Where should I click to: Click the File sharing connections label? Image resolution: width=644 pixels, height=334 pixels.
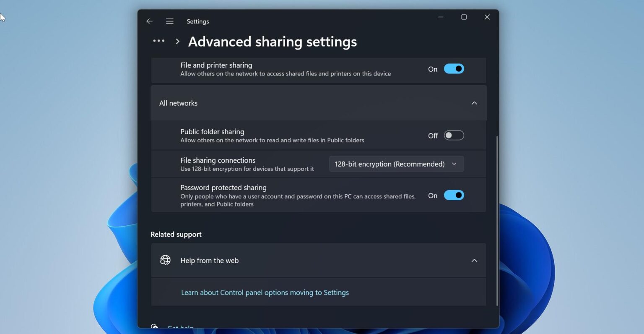tap(218, 160)
